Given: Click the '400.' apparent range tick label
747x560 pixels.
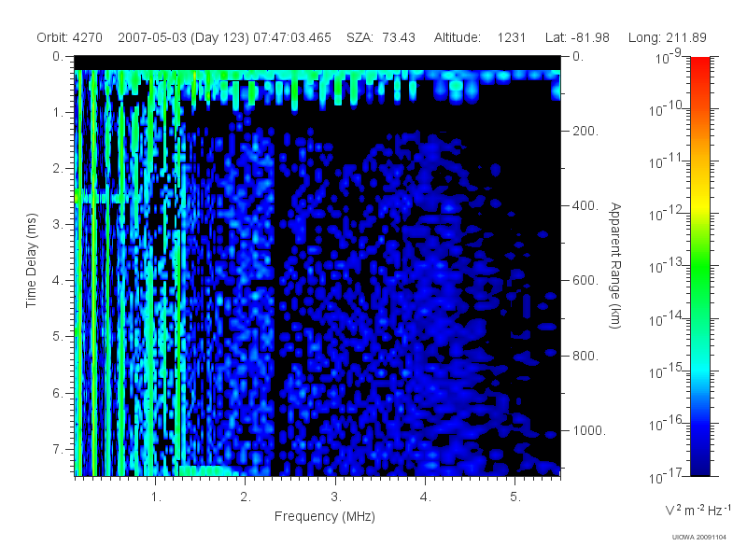Looking at the screenshot, I should 585,205.
